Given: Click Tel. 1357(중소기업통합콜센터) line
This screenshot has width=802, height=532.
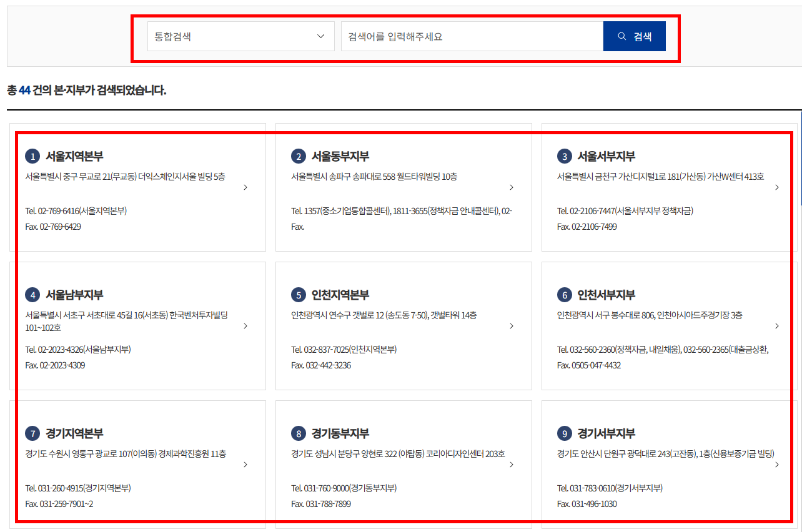Looking at the screenshot, I should pyautogui.click(x=402, y=211).
